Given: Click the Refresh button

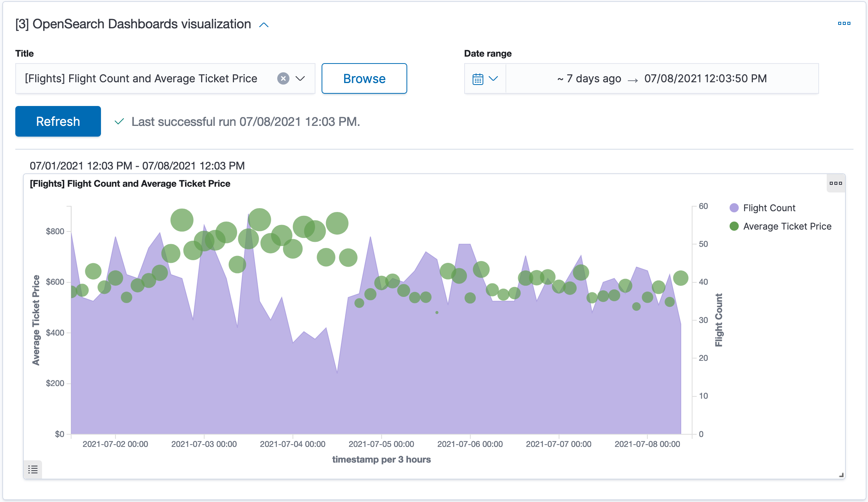Looking at the screenshot, I should [x=58, y=121].
